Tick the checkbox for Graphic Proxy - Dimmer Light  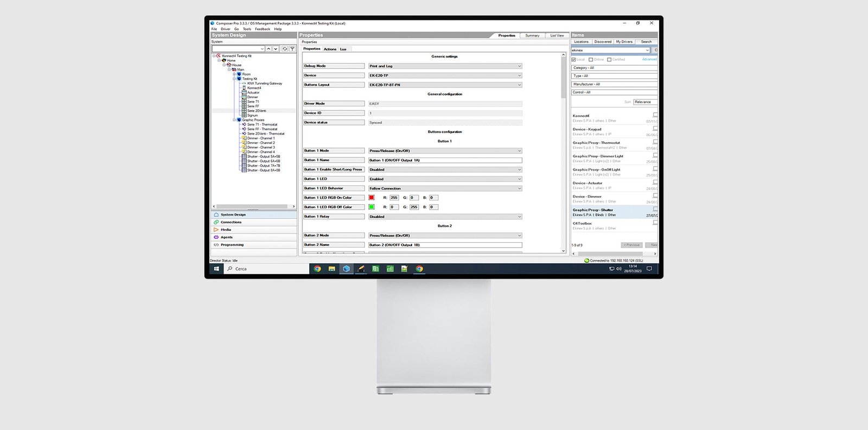[x=655, y=155]
